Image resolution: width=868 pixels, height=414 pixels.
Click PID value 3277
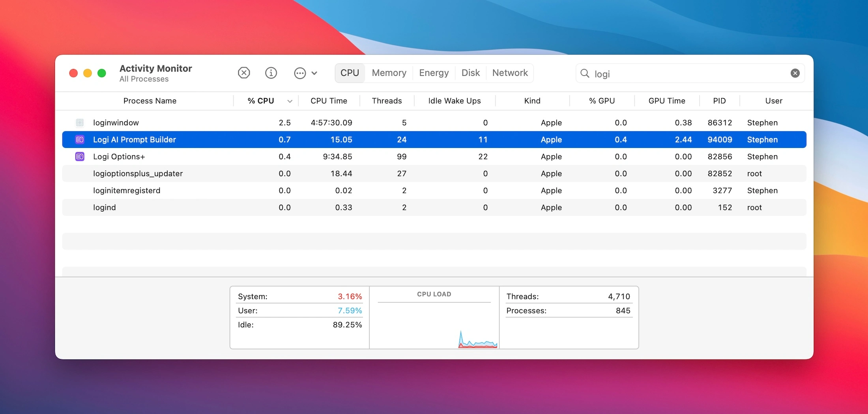click(x=722, y=191)
